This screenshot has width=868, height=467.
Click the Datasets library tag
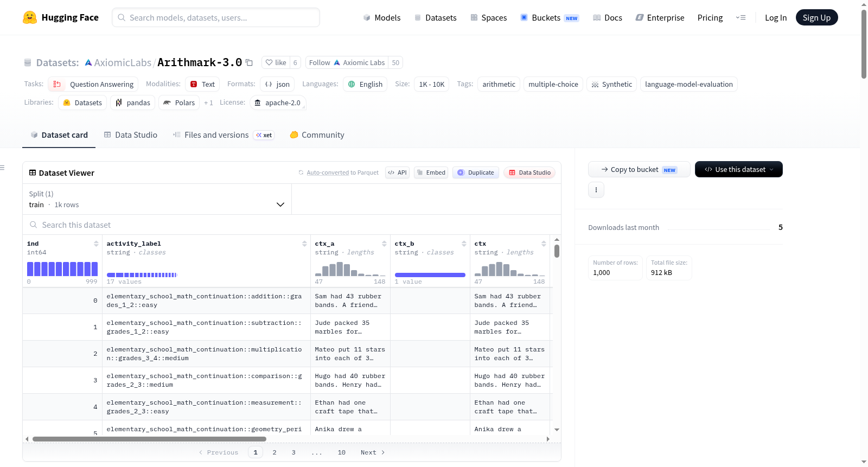(x=82, y=103)
